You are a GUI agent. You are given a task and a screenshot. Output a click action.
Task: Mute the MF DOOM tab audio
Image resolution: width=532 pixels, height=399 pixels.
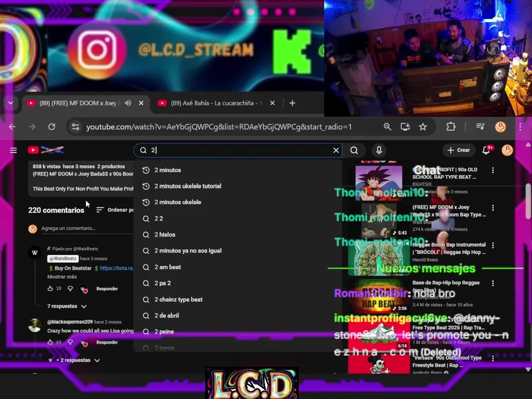pos(128,103)
